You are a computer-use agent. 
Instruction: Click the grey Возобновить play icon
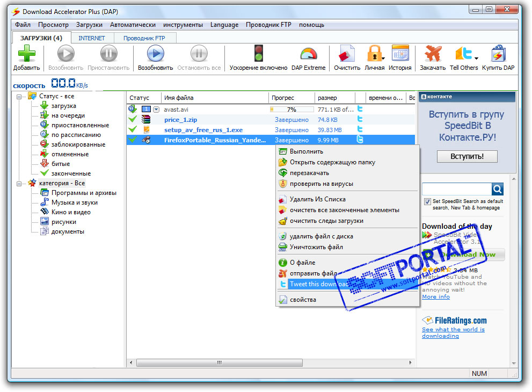pyautogui.click(x=66, y=54)
